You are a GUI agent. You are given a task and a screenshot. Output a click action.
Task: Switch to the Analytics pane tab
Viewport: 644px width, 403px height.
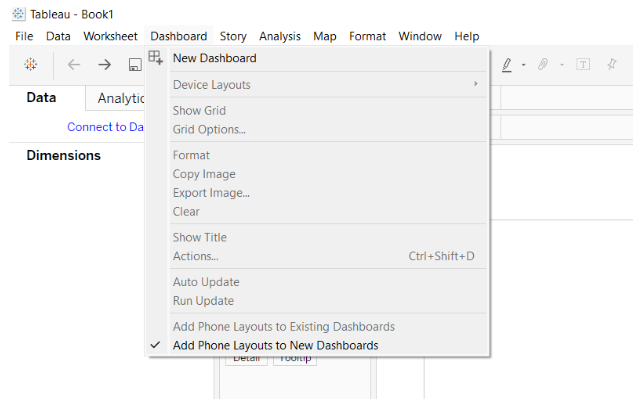(122, 98)
